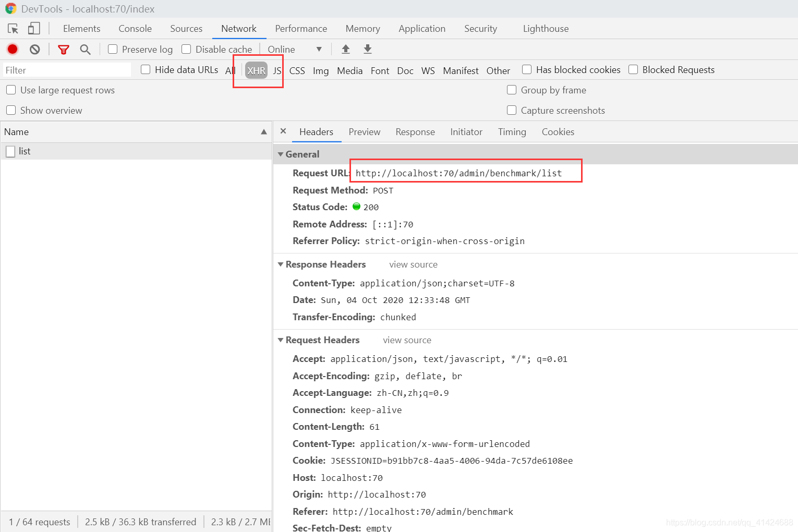Click the inspect element picker icon
Screen dimensions: 798x532
(13, 29)
